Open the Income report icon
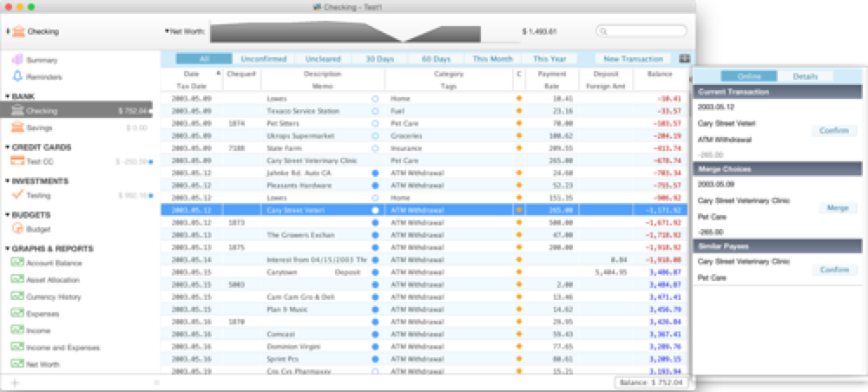868x392 pixels. click(17, 330)
